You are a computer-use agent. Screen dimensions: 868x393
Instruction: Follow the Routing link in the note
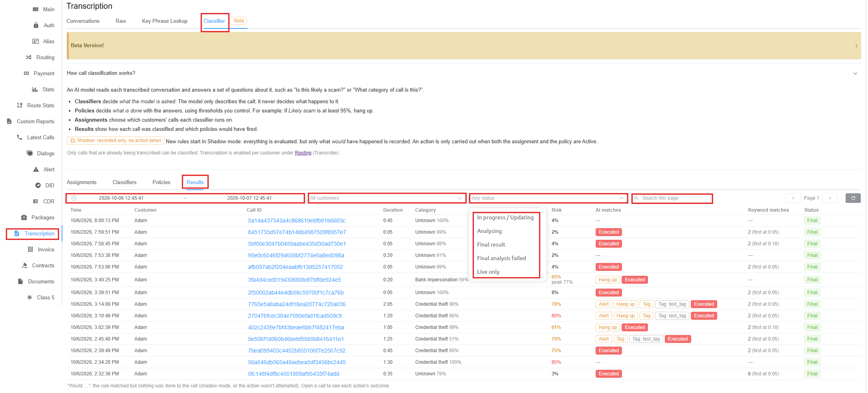tap(303, 153)
